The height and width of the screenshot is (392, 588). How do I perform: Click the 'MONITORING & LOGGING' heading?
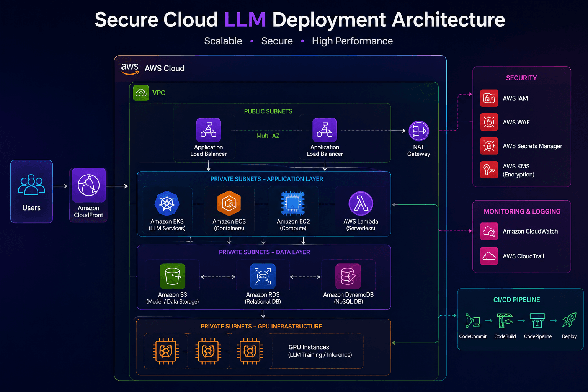coord(522,212)
